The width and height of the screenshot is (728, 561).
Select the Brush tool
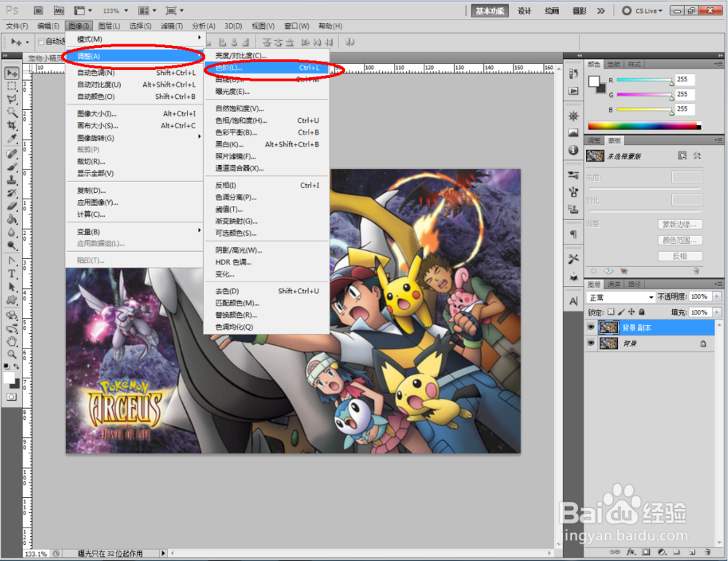pyautogui.click(x=12, y=167)
